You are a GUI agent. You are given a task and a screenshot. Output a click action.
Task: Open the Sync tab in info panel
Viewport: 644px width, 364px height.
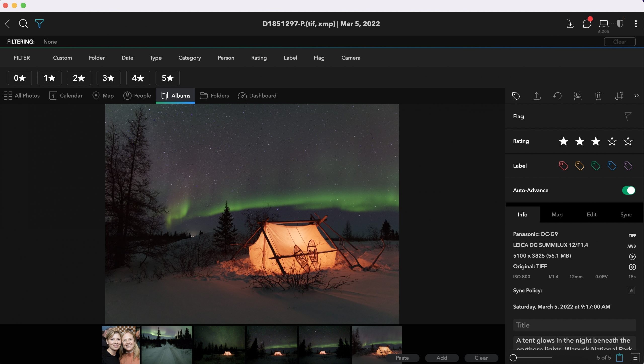(626, 215)
